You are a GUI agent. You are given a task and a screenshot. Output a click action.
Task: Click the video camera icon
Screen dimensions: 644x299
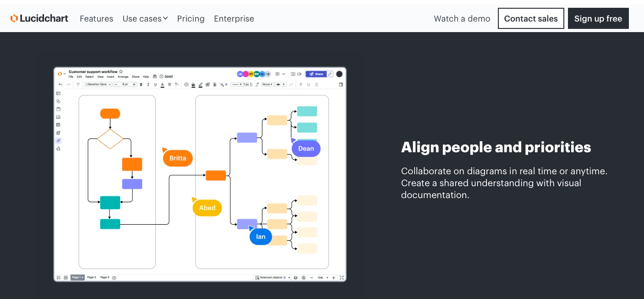(x=299, y=74)
